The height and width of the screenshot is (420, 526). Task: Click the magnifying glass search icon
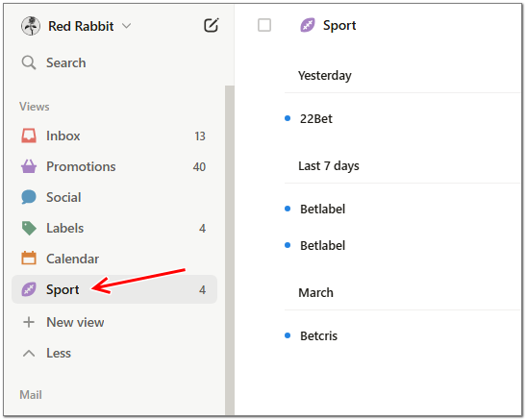pyautogui.click(x=29, y=62)
